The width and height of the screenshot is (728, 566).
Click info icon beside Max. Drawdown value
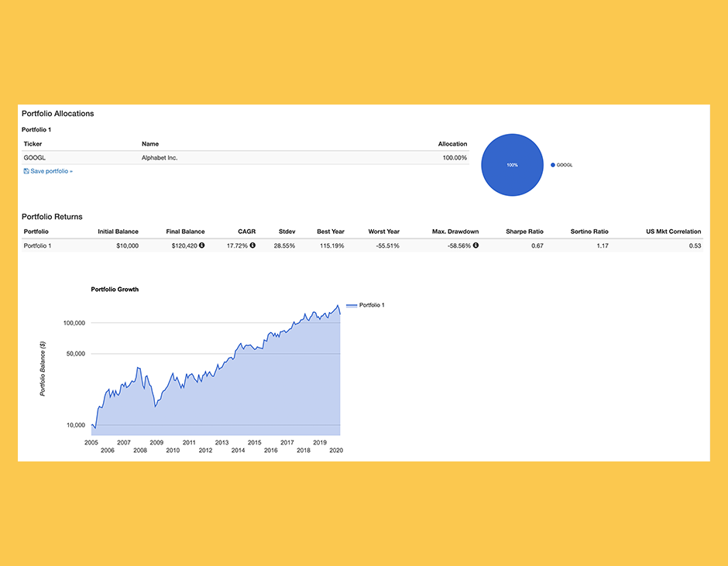pyautogui.click(x=476, y=245)
